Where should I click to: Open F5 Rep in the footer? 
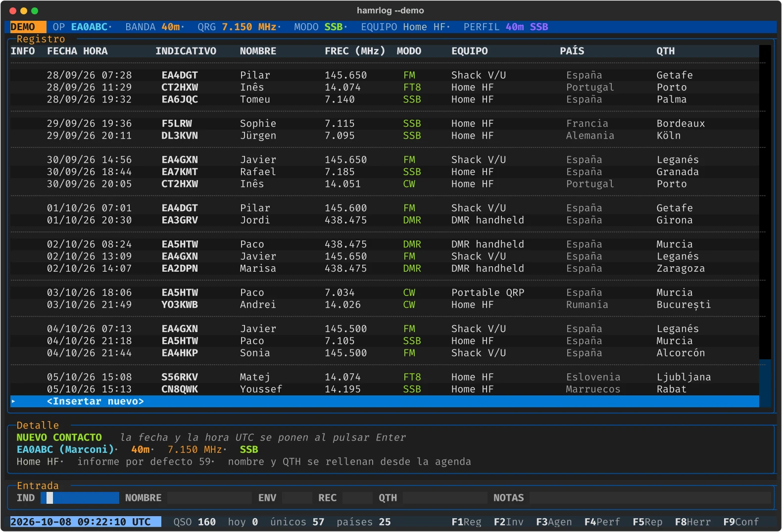pos(647,522)
